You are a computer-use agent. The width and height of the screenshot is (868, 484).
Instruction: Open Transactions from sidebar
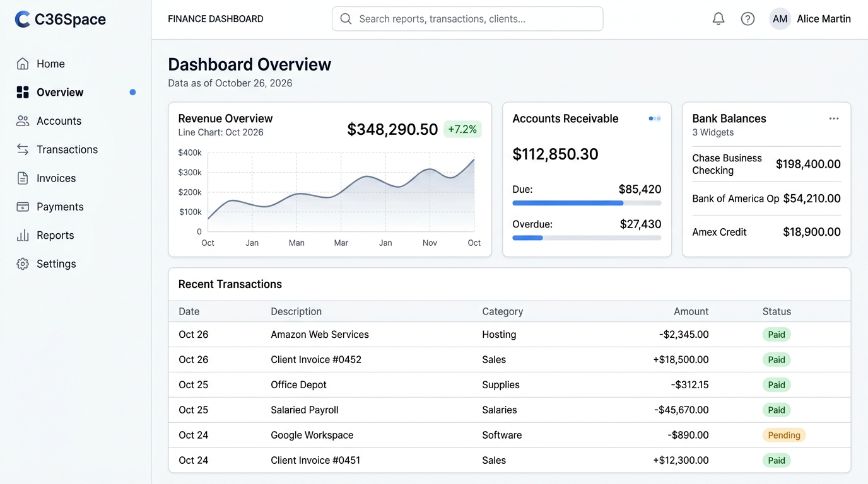click(67, 149)
